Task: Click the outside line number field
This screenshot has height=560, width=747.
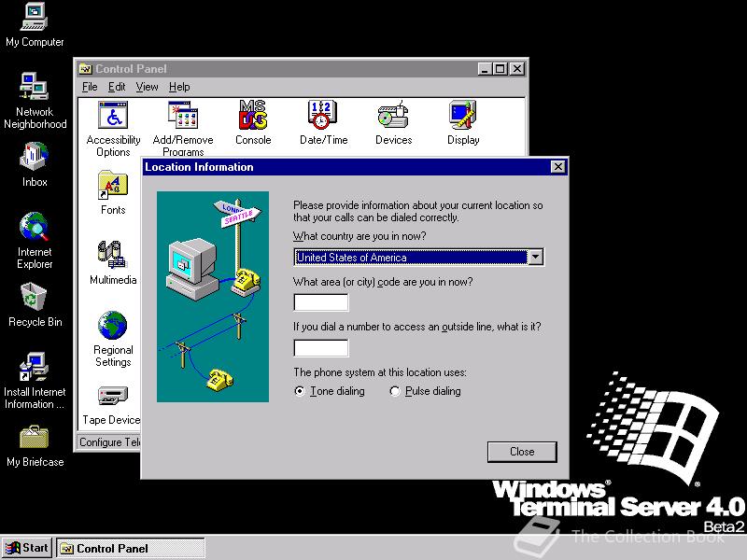Action: click(321, 347)
